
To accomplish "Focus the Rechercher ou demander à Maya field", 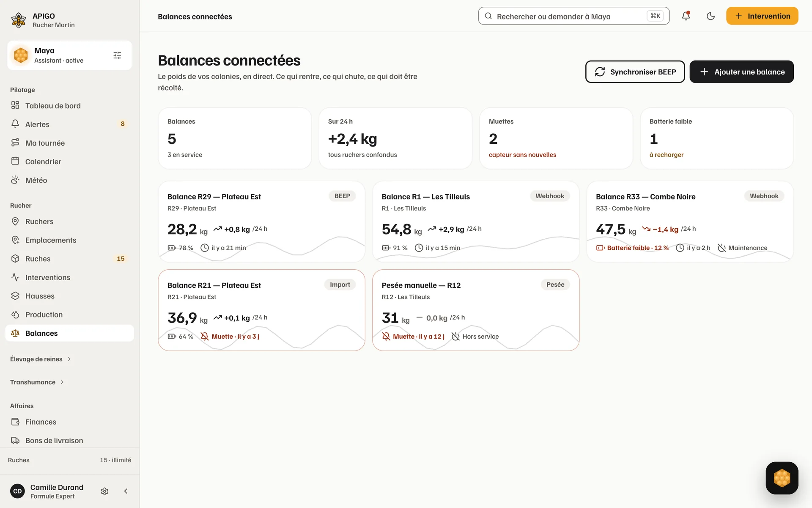I will [x=573, y=16].
